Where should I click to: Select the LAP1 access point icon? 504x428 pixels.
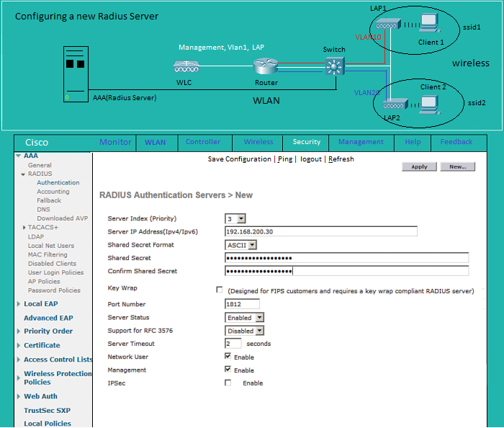(x=390, y=24)
